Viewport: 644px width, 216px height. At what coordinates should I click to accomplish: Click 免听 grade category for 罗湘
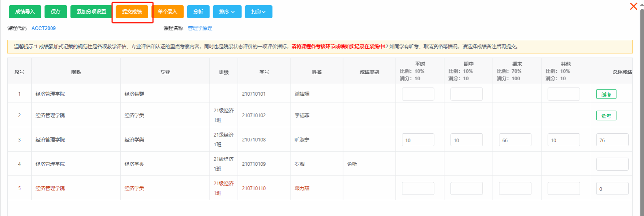tap(352, 164)
